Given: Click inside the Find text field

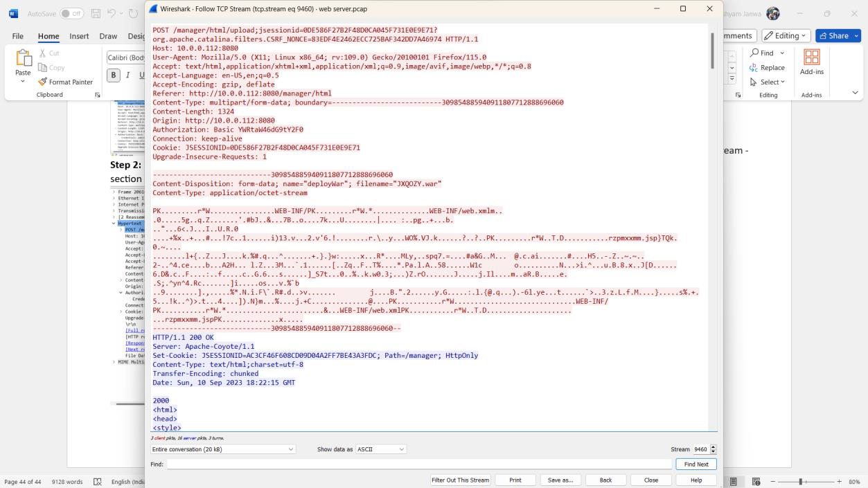Looking at the screenshot, I should pos(418,464).
